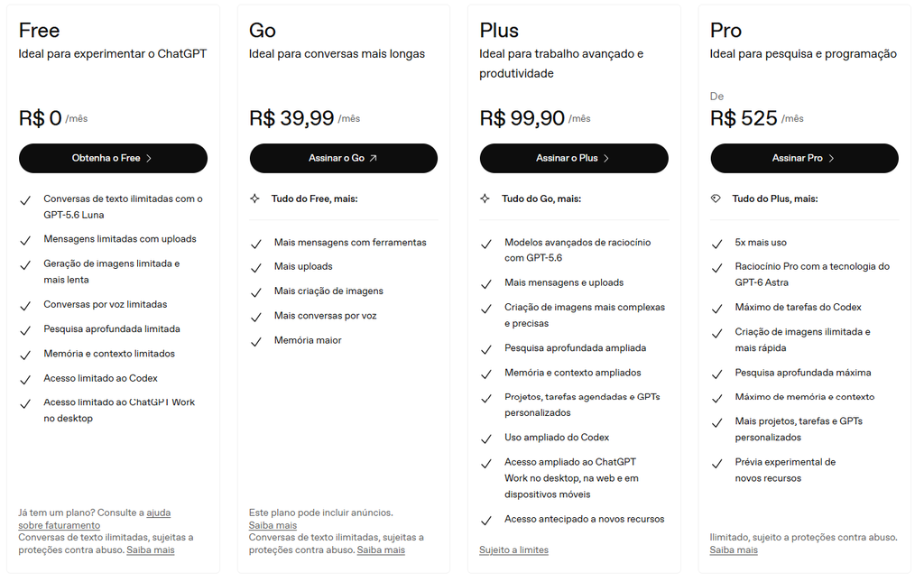Choose the Obtenha o Free button
Screen dimensions: 924x582
coord(113,159)
